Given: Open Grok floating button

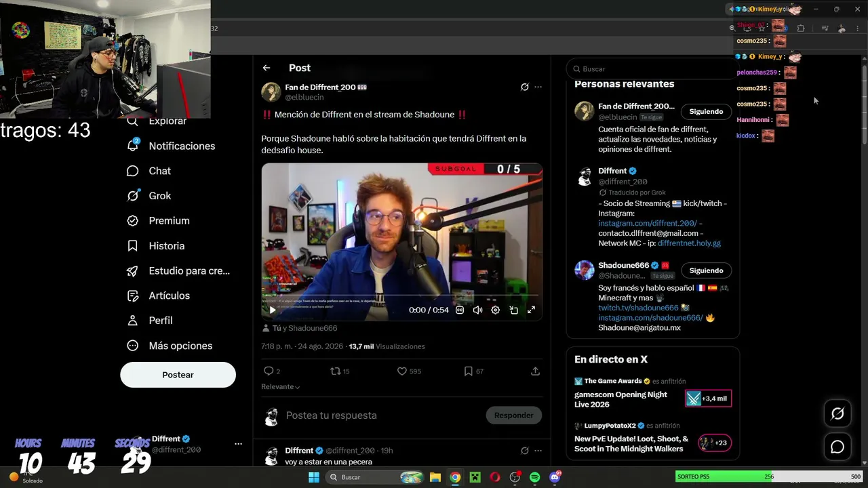Looking at the screenshot, I should 837,413.
